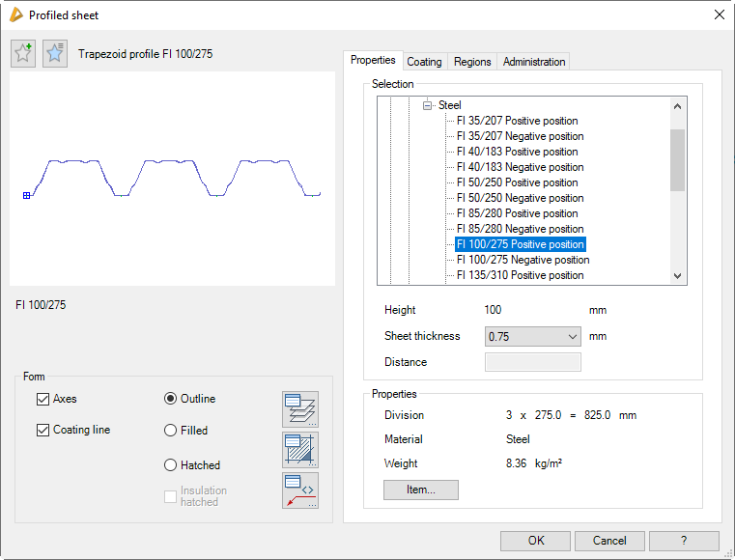Open the leader line settings icon button
Viewport: 735px width, 560px height.
300,490
